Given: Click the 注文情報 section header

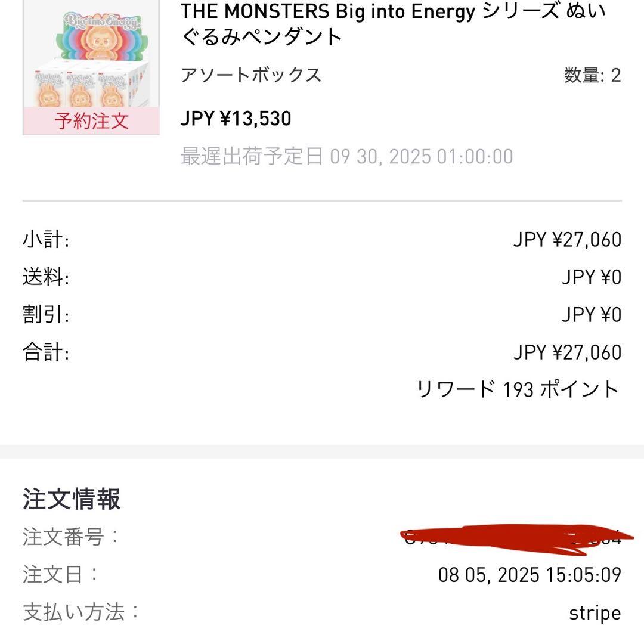Looking at the screenshot, I should coord(72,500).
